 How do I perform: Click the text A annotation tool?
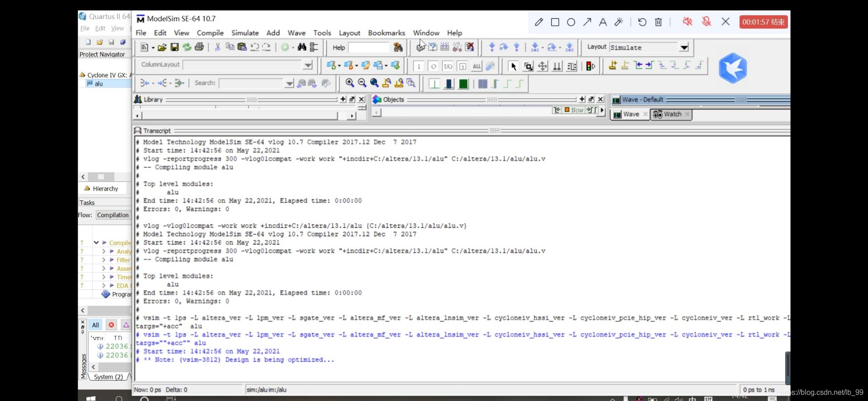pyautogui.click(x=603, y=22)
